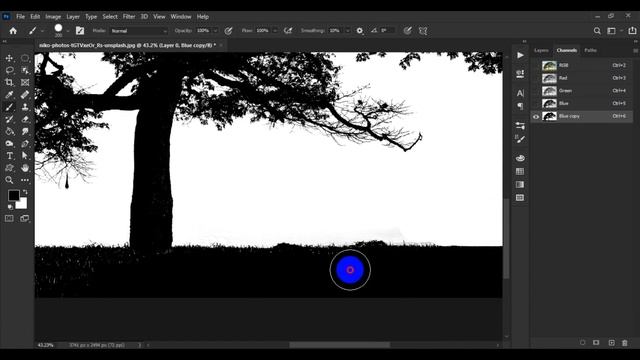Switch to the Layers tab
Image resolution: width=640 pixels, height=360 pixels.
tap(541, 50)
